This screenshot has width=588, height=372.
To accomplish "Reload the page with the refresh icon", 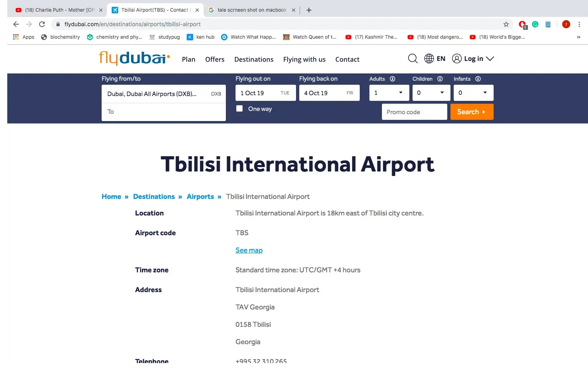I will click(x=42, y=24).
